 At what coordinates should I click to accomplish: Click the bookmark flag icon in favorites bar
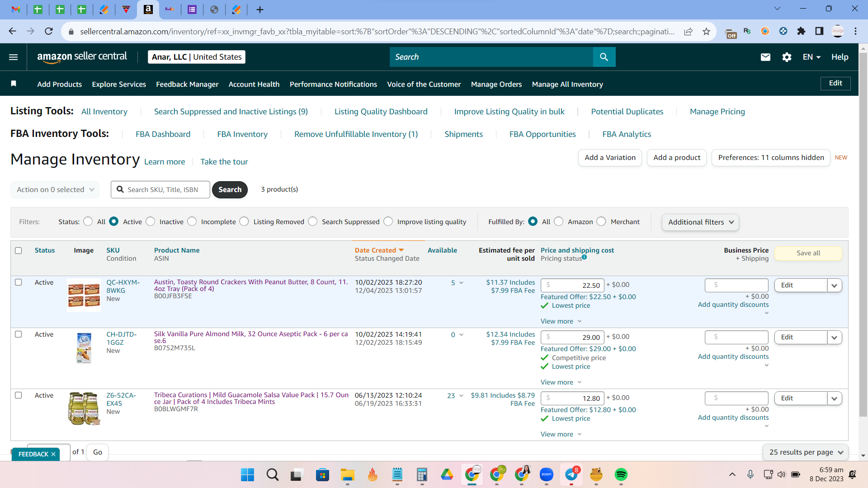14,84
